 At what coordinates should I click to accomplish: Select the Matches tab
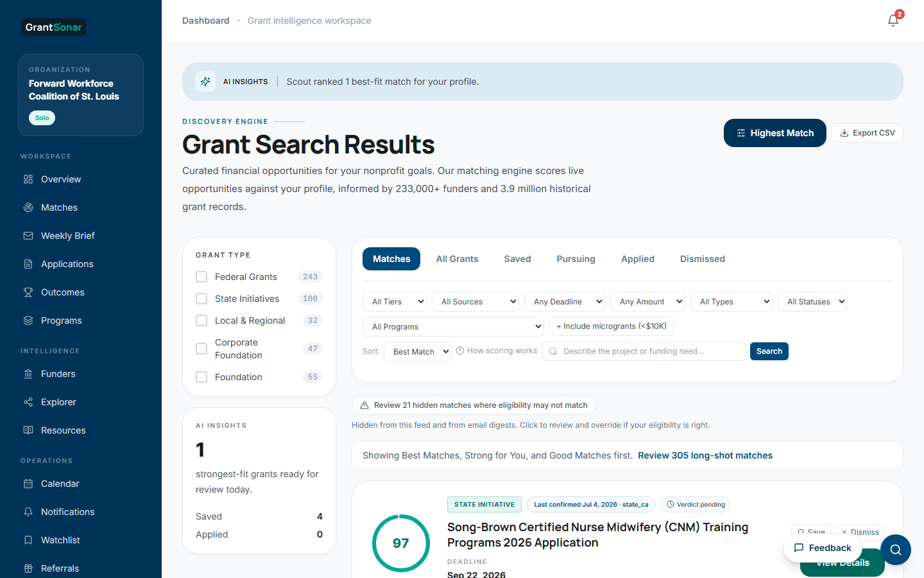(x=391, y=259)
